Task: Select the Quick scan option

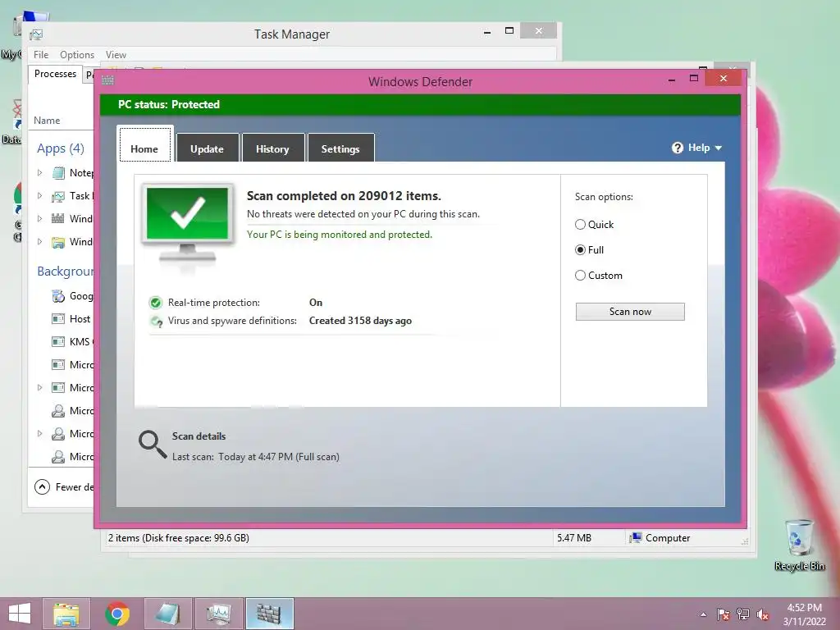Action: (x=580, y=225)
